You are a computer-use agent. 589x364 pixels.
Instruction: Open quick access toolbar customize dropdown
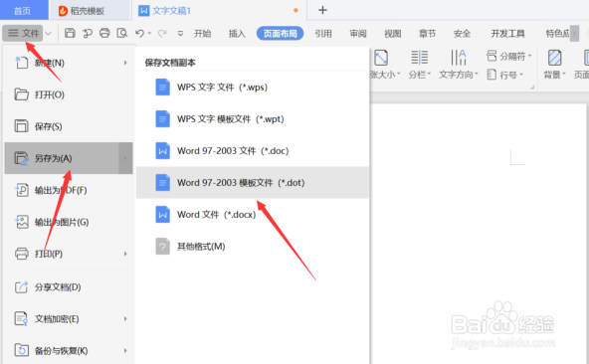pyautogui.click(x=180, y=34)
